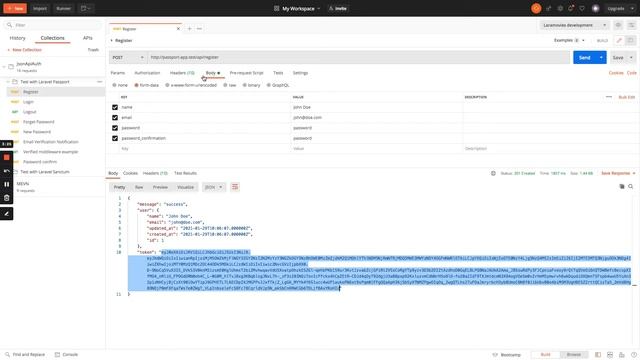
Task: Click recording overlay trash delete icon
Action: pos(7,198)
